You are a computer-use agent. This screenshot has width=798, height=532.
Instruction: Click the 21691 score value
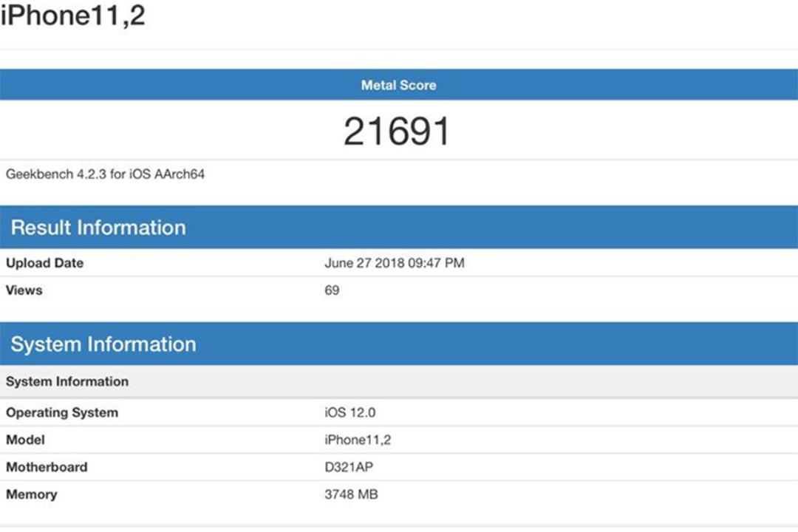[x=397, y=131]
